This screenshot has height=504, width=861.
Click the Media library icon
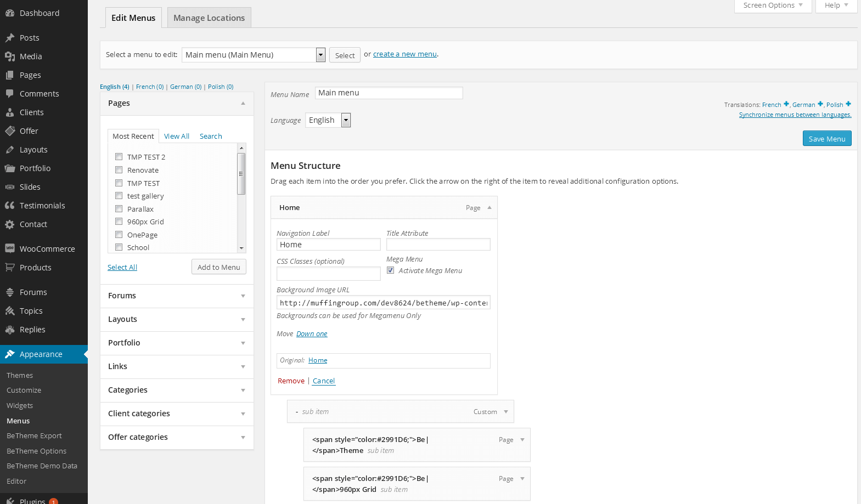point(10,56)
